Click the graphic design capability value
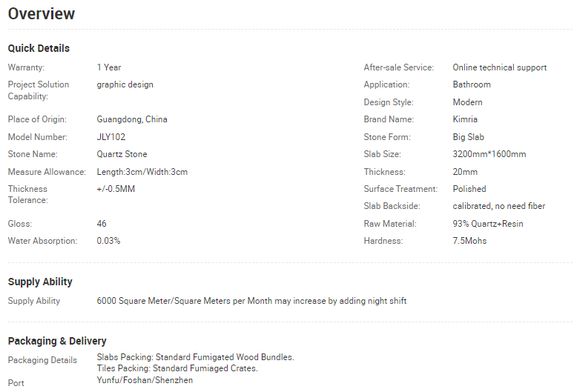Viewport: 574px width, 392px height. click(x=125, y=84)
